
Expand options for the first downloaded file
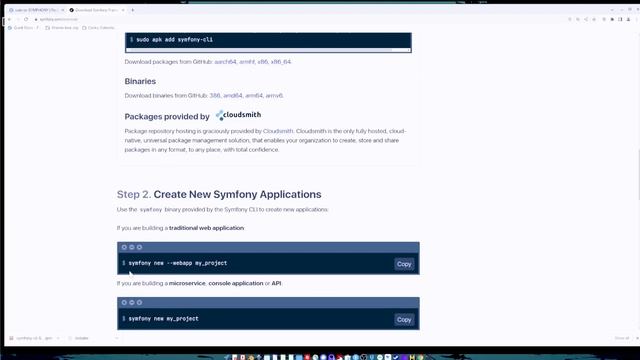[x=58, y=338]
